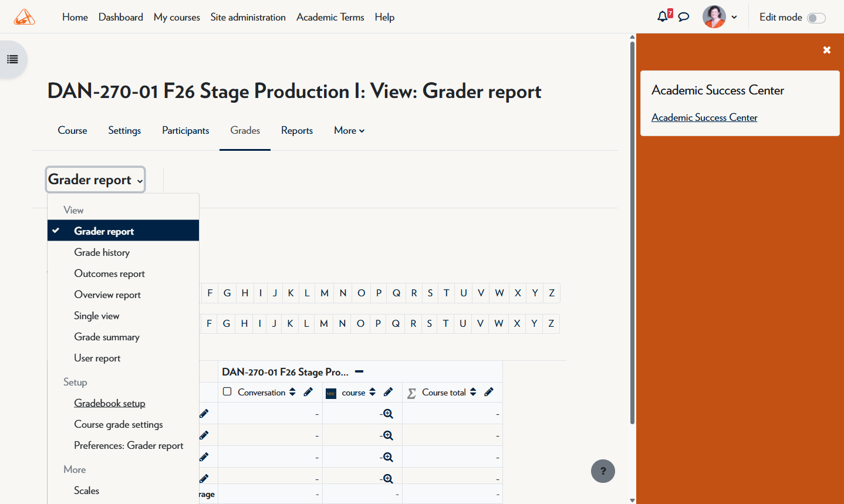Image resolution: width=844 pixels, height=504 pixels.
Task: Go to the Participants tab
Action: pos(185,130)
